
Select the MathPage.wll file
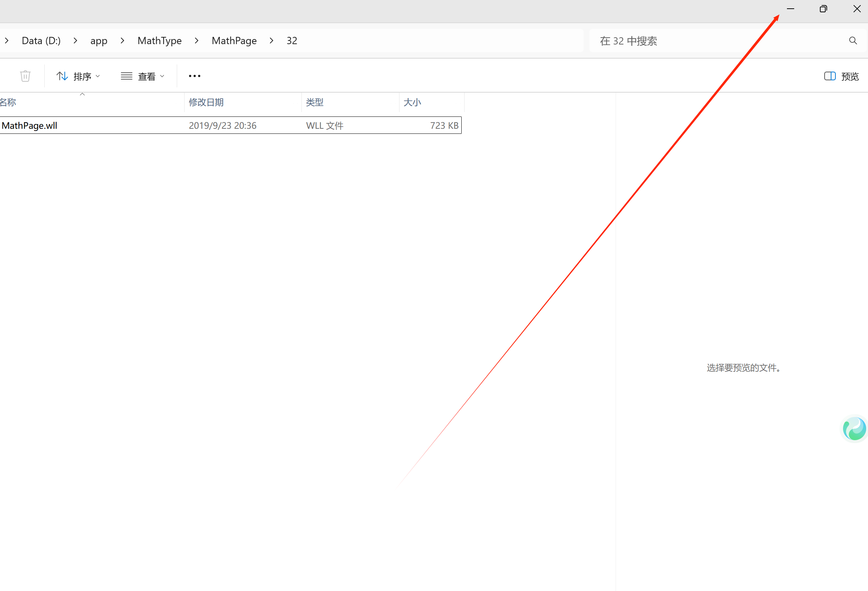point(30,126)
